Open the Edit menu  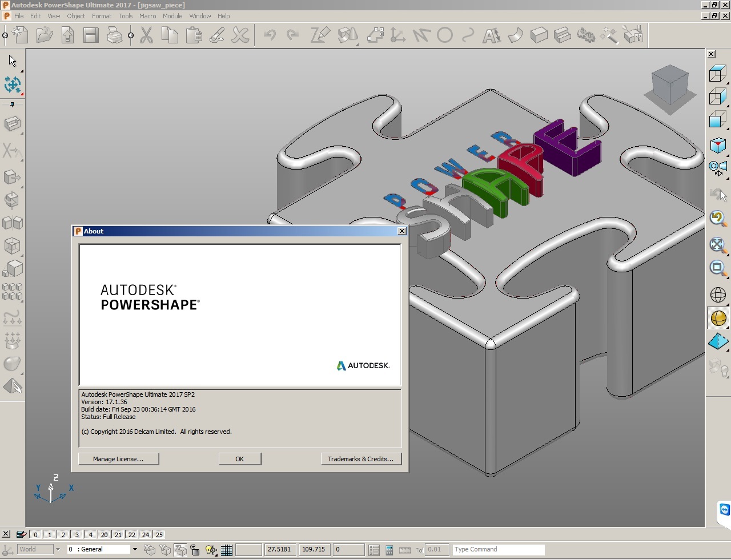35,16
